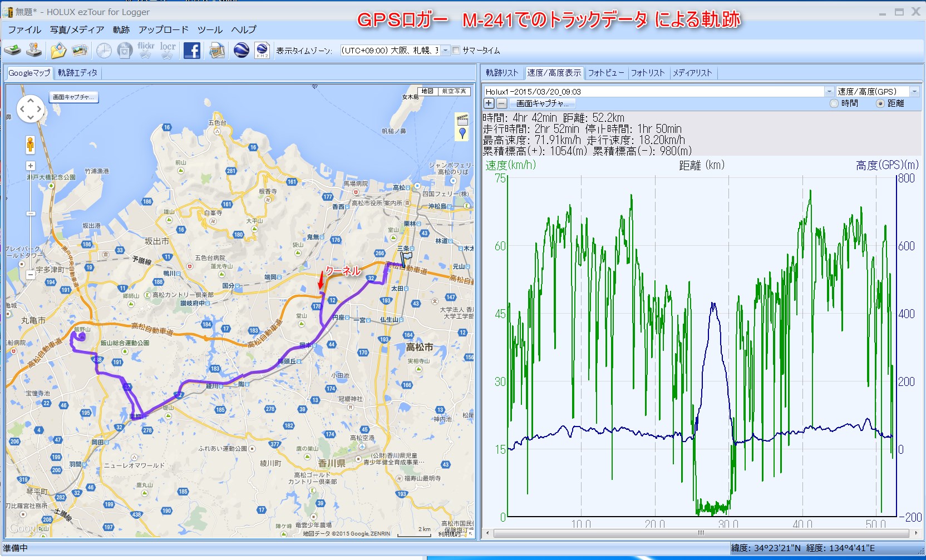Click the read-from-device toolbar icon
Viewport: 926px width, 560px height.
tap(12, 50)
